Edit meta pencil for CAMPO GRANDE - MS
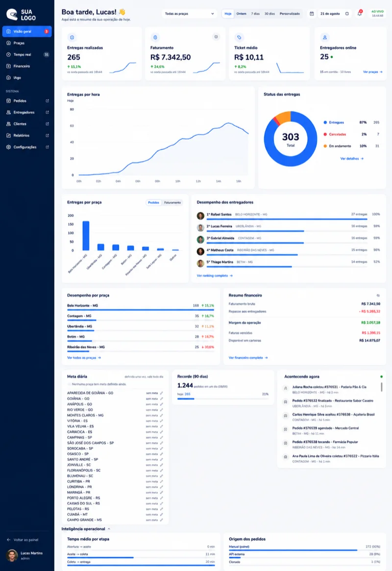 [162, 520]
